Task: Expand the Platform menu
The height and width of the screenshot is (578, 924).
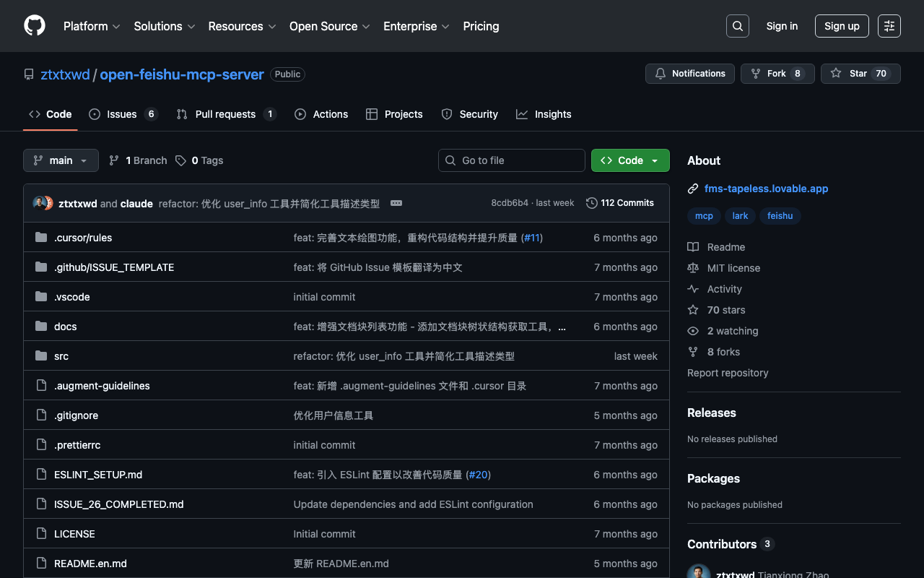Action: (x=92, y=26)
